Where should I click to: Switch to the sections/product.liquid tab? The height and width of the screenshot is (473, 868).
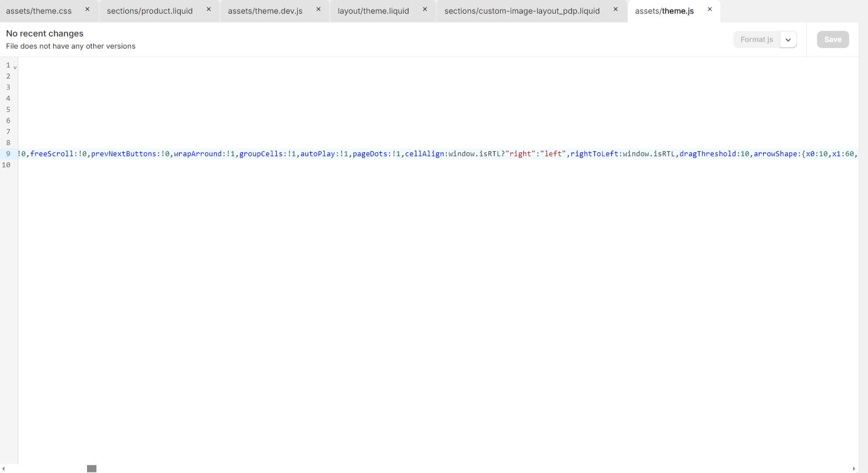(x=150, y=11)
